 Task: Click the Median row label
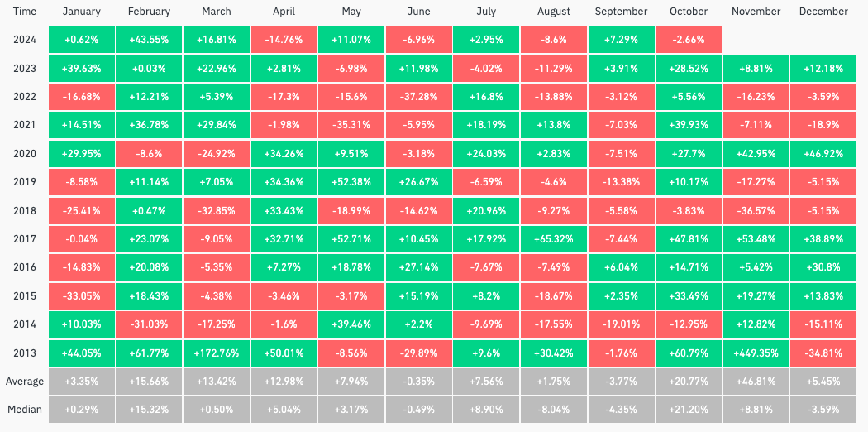coord(25,410)
